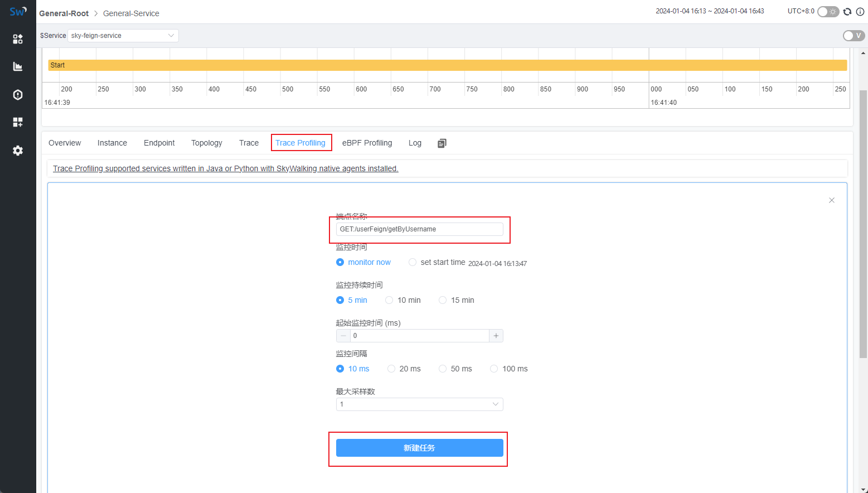Viewport: 868px width, 493px height.
Task: Select the 10 min duration radio button
Action: [389, 300]
